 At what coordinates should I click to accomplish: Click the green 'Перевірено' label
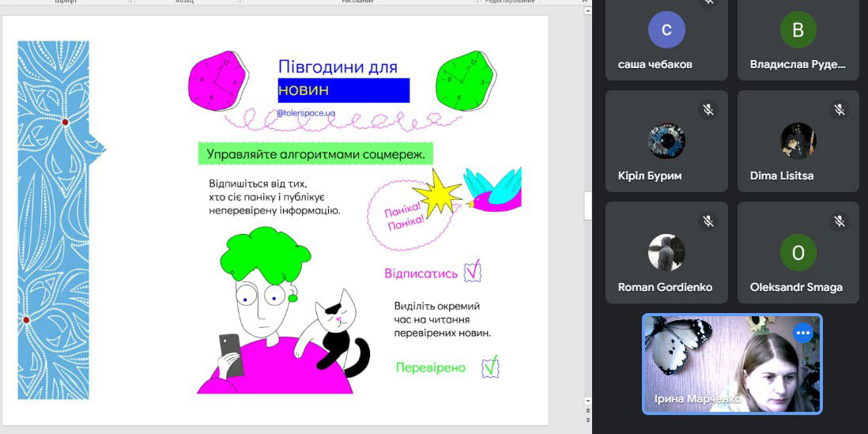click(431, 368)
